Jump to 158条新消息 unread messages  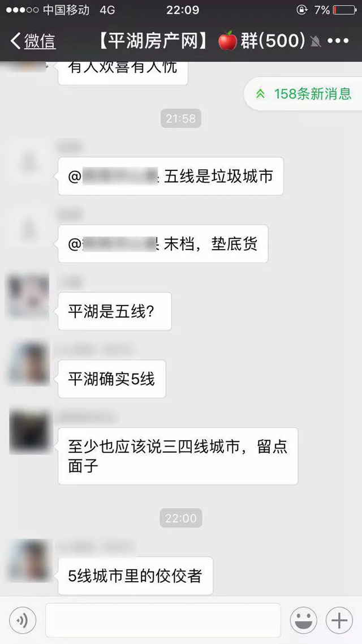tap(303, 93)
